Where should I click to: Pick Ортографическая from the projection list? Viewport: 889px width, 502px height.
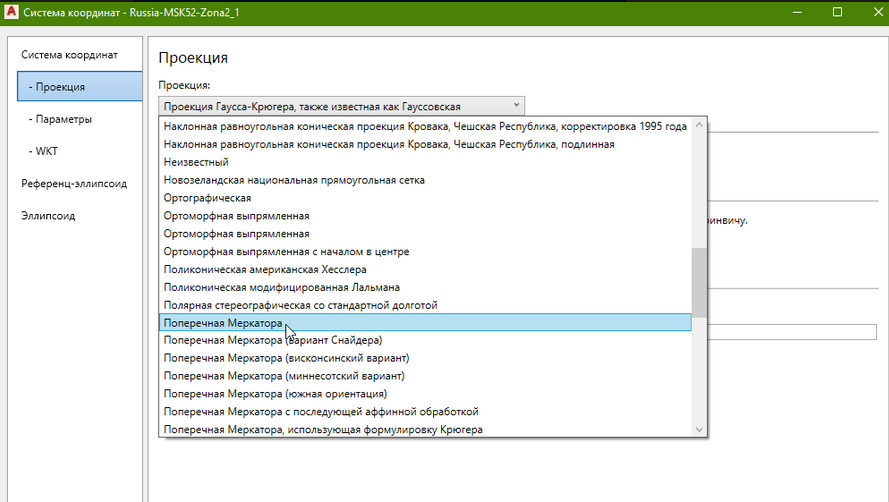click(x=207, y=198)
